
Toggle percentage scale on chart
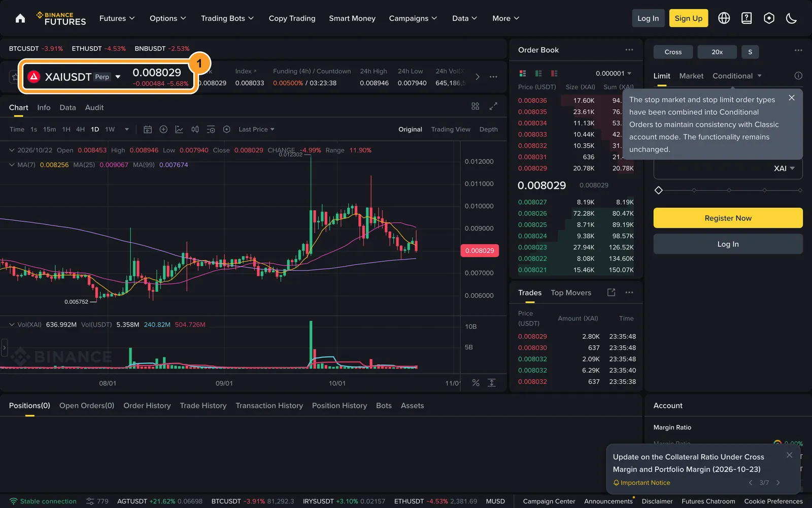[476, 383]
